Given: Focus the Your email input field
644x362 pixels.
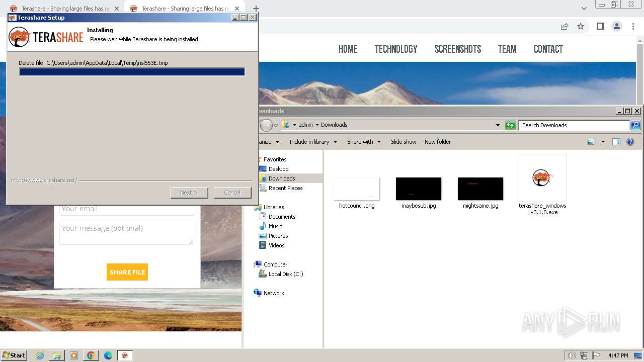Looking at the screenshot, I should pyautogui.click(x=126, y=210).
